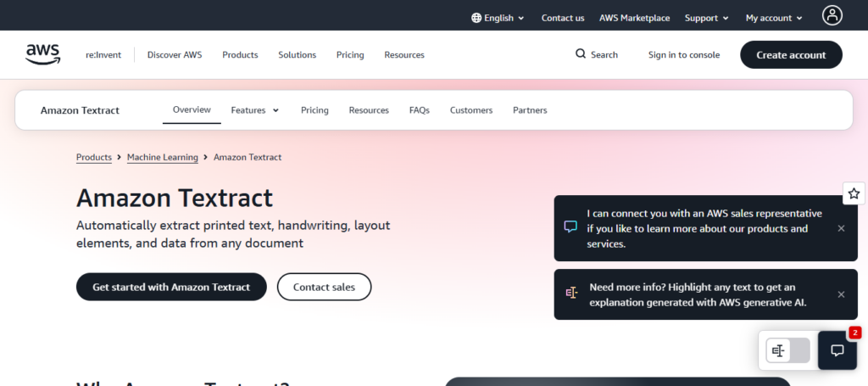The height and width of the screenshot is (386, 868).
Task: Click the search magnifier icon
Action: [x=580, y=53]
